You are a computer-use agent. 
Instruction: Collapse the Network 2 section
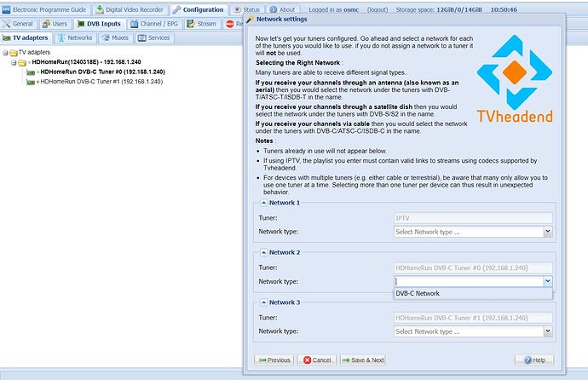pos(263,252)
